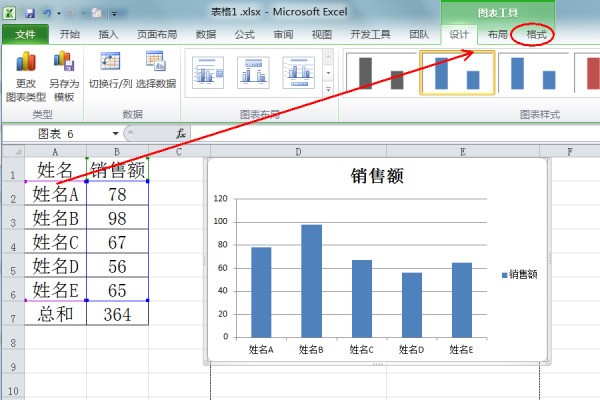Apply the highlighted blue chart style
600x400 pixels.
point(457,73)
